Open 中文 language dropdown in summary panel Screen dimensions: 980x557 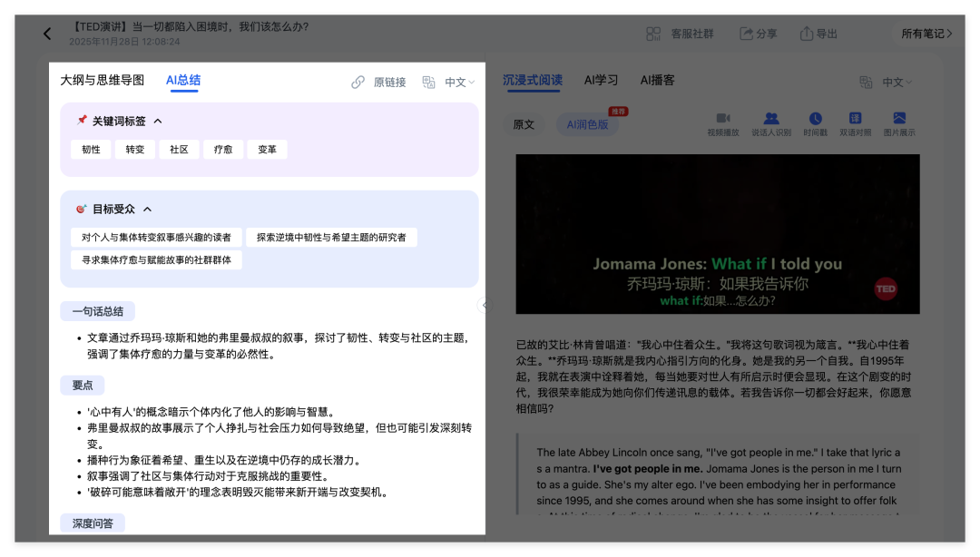click(x=459, y=82)
